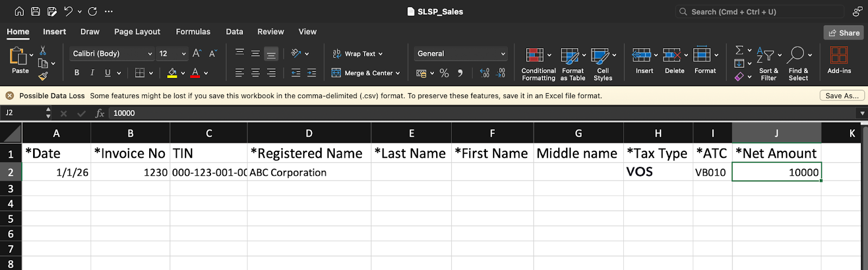Toggle underline formatting

107,73
